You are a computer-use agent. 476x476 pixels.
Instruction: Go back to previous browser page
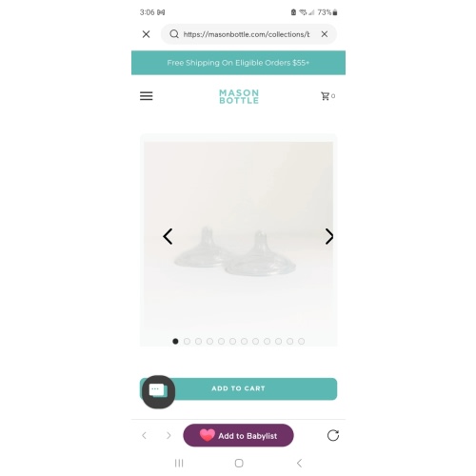click(145, 435)
